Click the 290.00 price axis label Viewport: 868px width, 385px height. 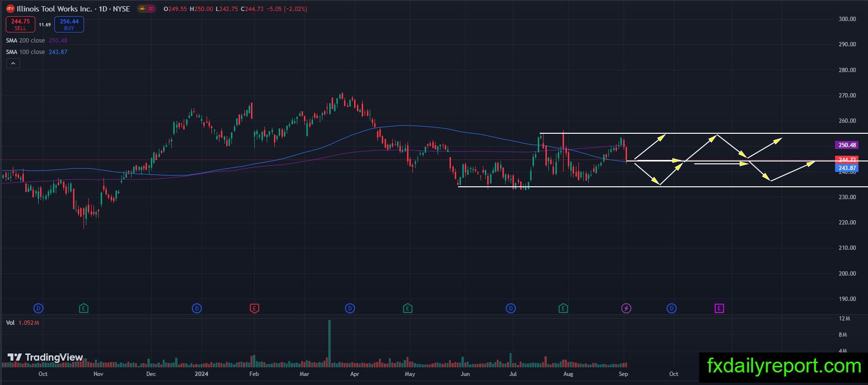(x=847, y=44)
